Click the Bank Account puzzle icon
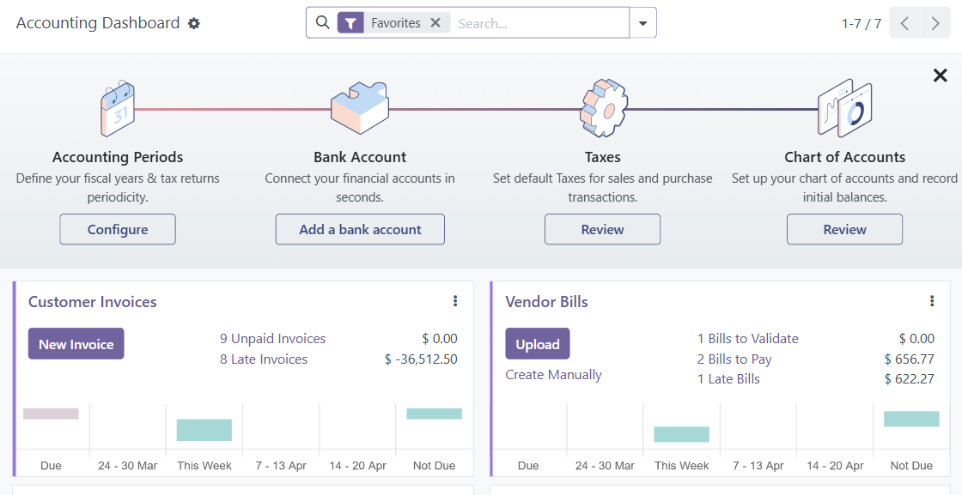The width and height of the screenshot is (962, 495). pos(359,108)
